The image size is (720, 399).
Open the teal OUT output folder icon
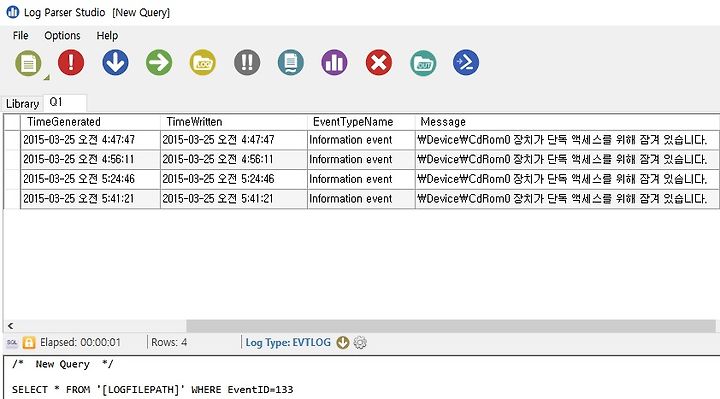(423, 63)
